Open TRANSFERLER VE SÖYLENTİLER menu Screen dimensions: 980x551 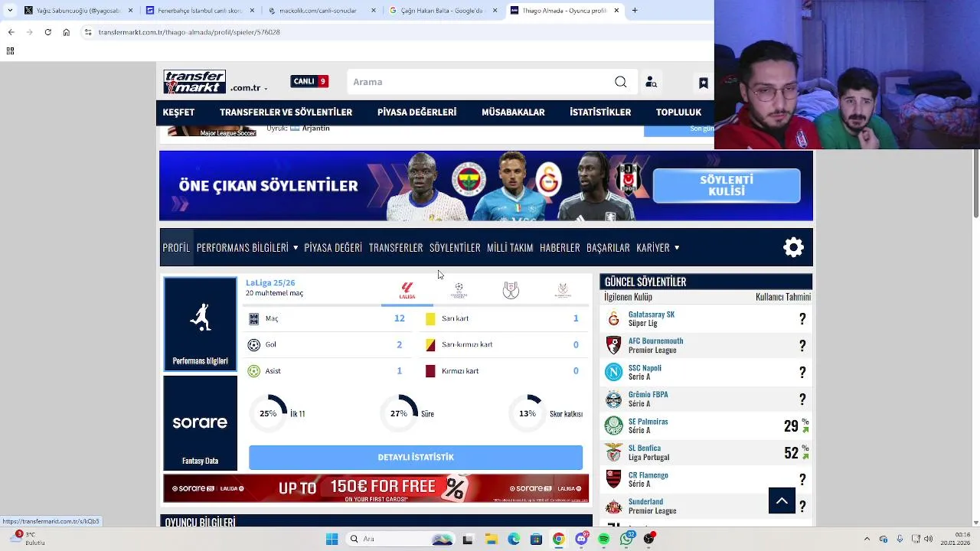coord(286,112)
